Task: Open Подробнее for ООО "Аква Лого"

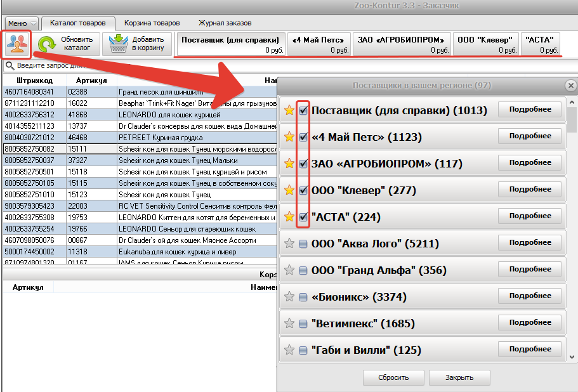Action: tap(530, 242)
